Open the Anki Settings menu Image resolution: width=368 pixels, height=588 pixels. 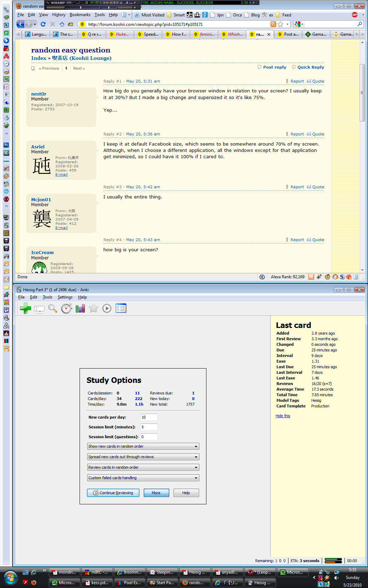(65, 297)
